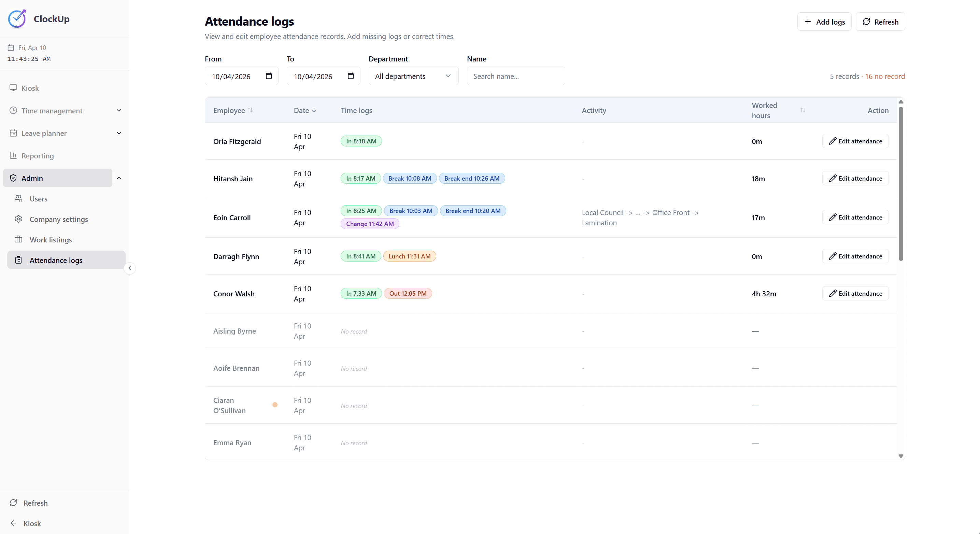
Task: Open Work listings in sidebar
Action: click(51, 240)
